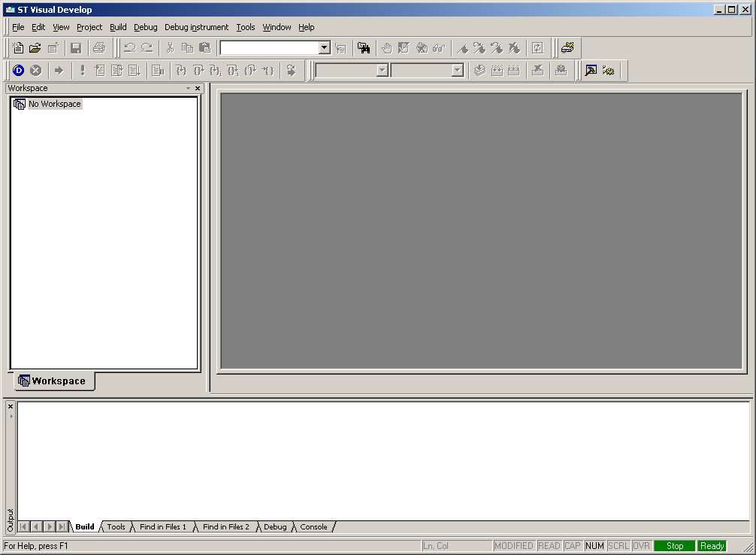
Task: Click the Rebuild All icon in build toolbar
Action: pyautogui.click(x=514, y=71)
